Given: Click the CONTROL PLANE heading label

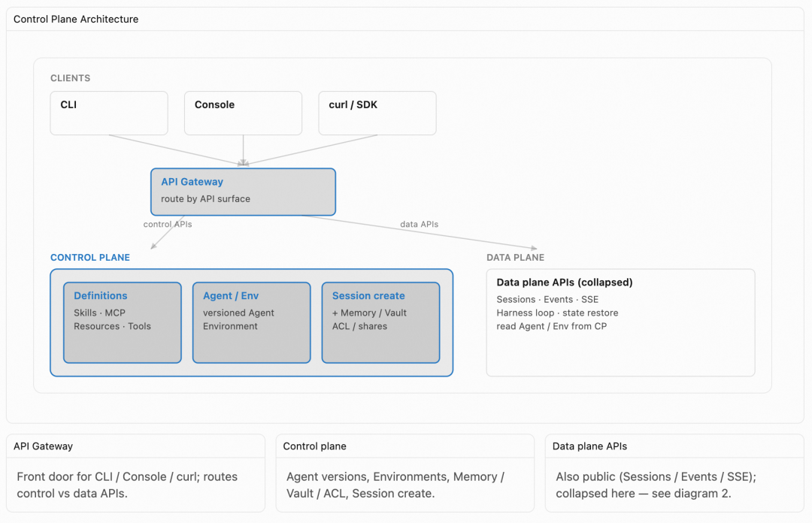Looking at the screenshot, I should tap(90, 257).
